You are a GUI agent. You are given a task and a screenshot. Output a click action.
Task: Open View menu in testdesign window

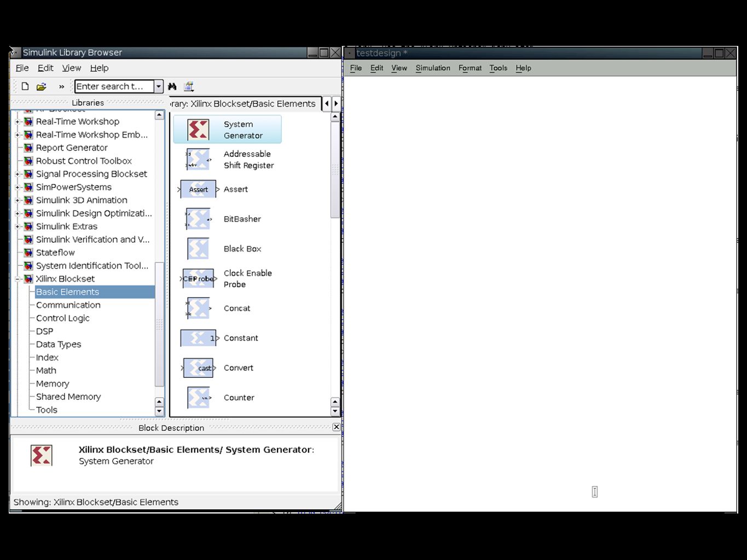pyautogui.click(x=399, y=68)
